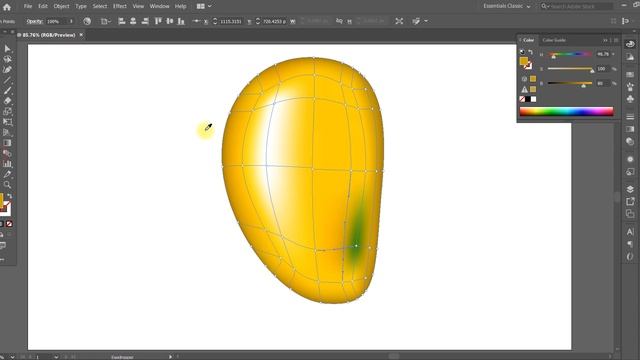Screen dimensions: 640x360
Task: Open the Symbols club icon panel
Action: click(630, 99)
